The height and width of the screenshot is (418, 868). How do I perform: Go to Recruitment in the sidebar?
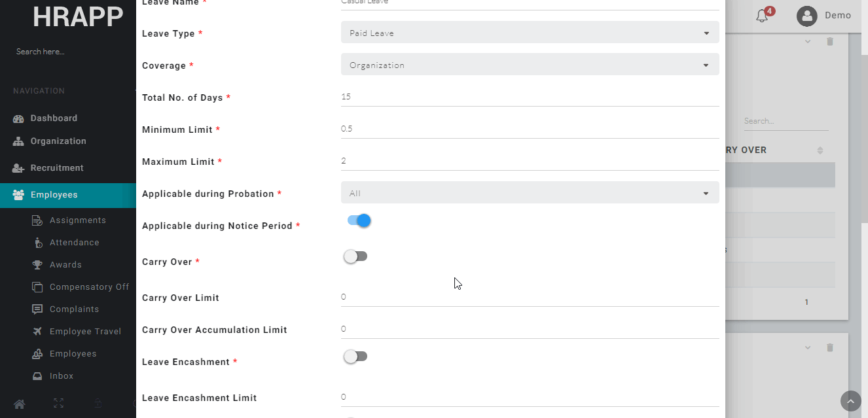pyautogui.click(x=57, y=168)
